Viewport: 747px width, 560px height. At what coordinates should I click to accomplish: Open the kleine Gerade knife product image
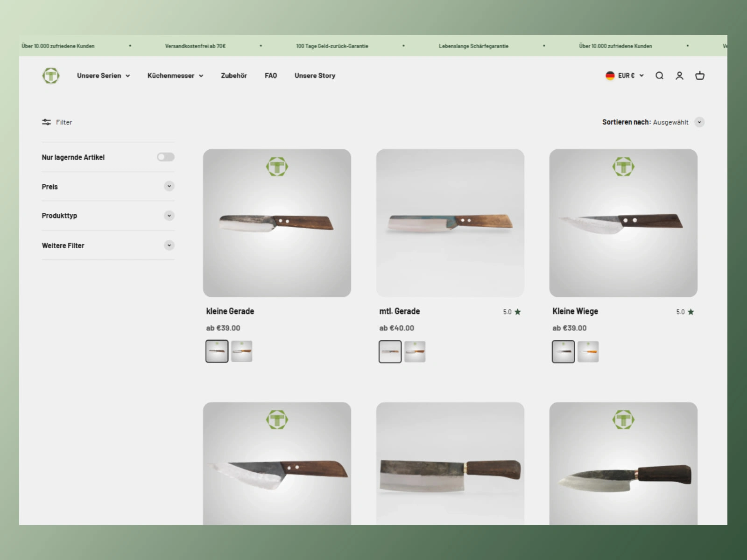coord(277,223)
